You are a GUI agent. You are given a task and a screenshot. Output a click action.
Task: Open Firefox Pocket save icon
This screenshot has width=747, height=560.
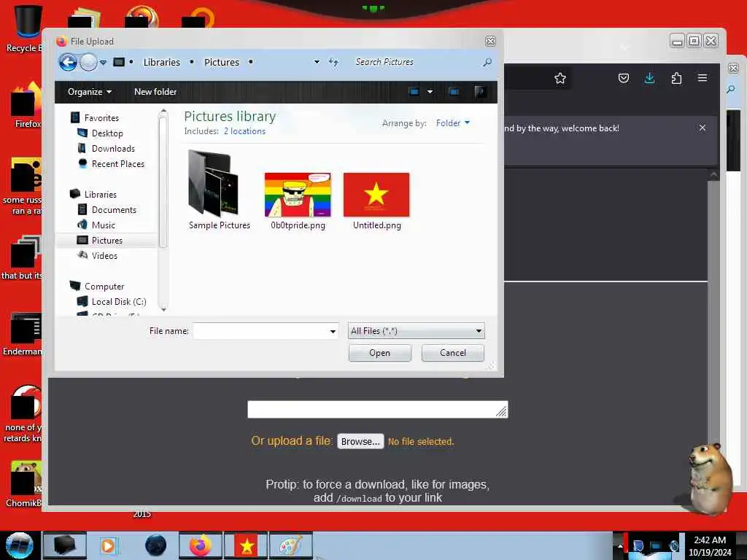tap(623, 78)
